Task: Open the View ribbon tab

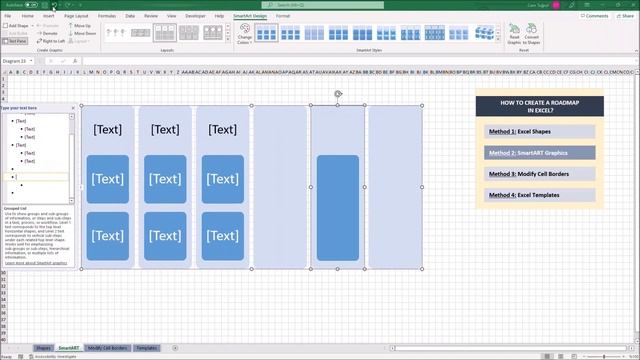Action: pyautogui.click(x=171, y=16)
